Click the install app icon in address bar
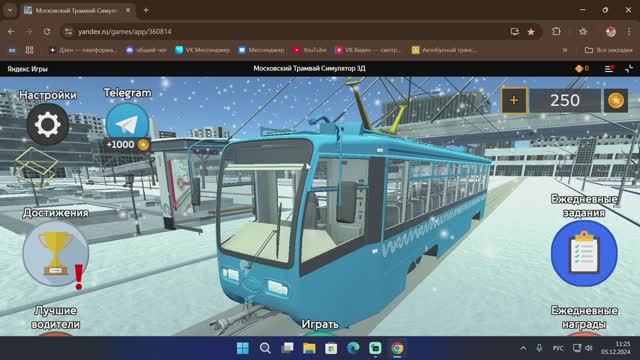The width and height of the screenshot is (640, 360). (515, 31)
